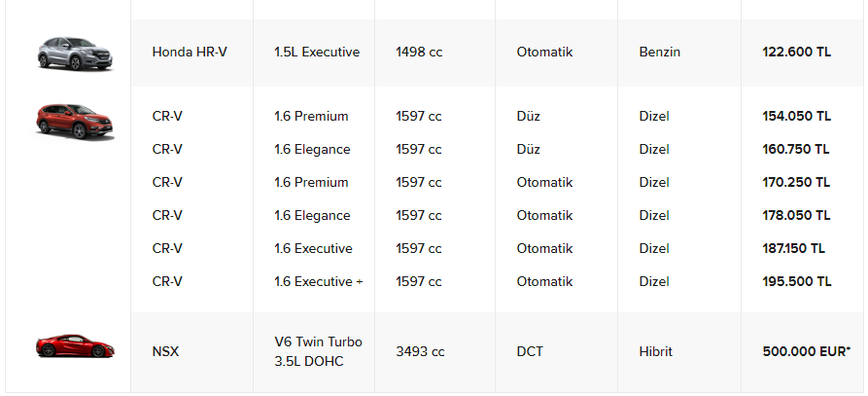Click V6 Twin Turbo 3.5L DOHC text
This screenshot has height=396, width=868.
coord(318,351)
